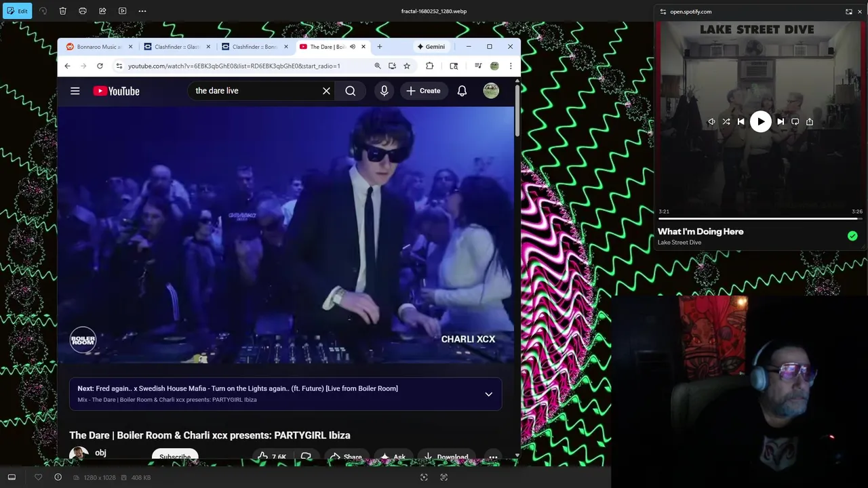Open YouTube hamburger guide menu

point(75,91)
